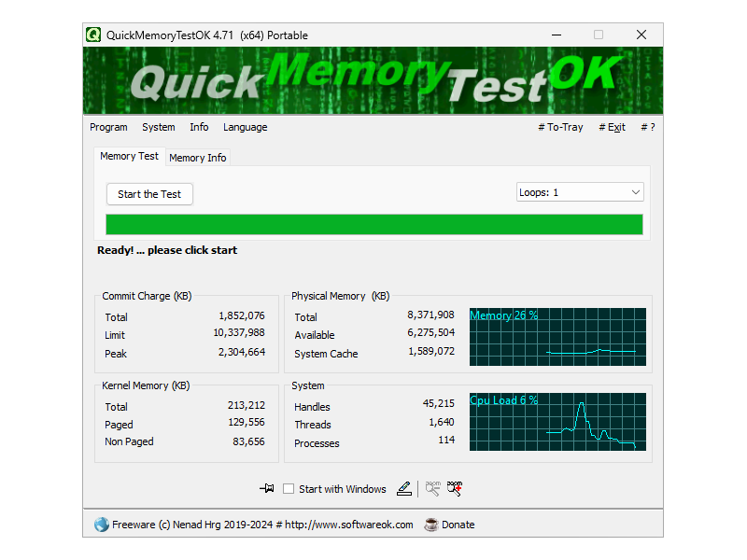Click the greyed-out zoom magnifier icon
This screenshot has width=747, height=560.
[x=432, y=488]
